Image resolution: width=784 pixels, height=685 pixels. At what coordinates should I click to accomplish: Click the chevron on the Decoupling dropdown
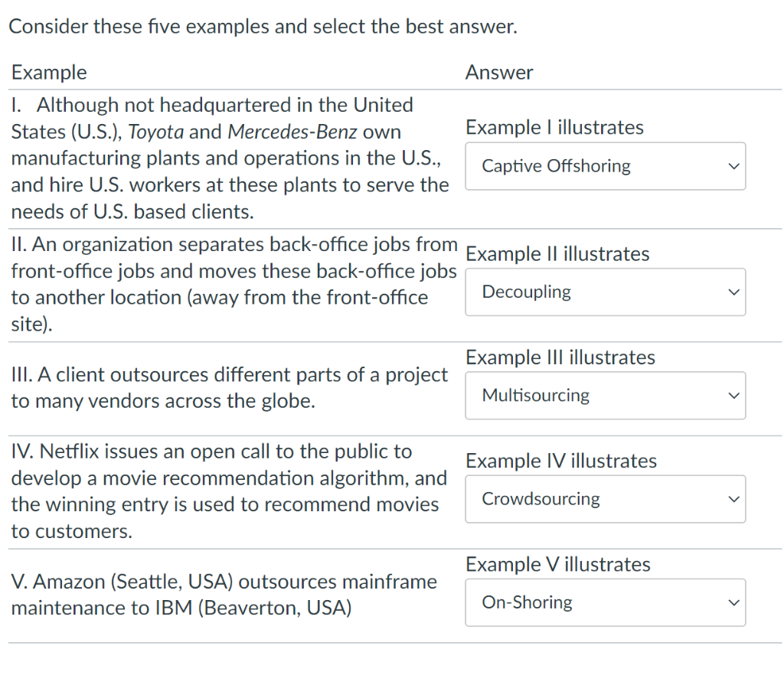(x=733, y=292)
